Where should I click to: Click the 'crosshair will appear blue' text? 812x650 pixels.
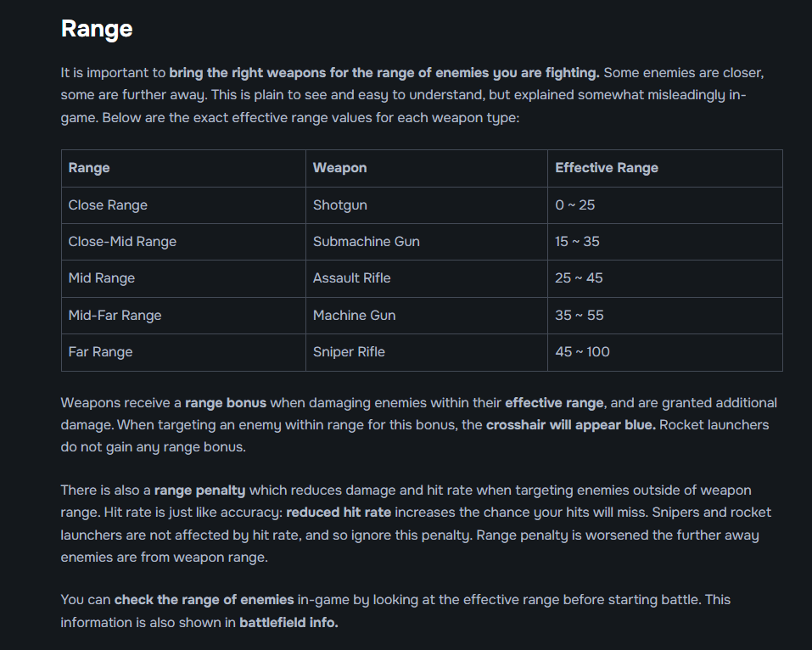570,425
